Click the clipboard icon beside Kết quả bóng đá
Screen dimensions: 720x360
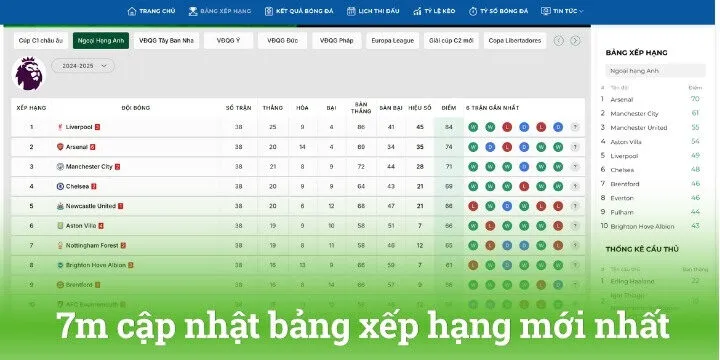[269, 11]
